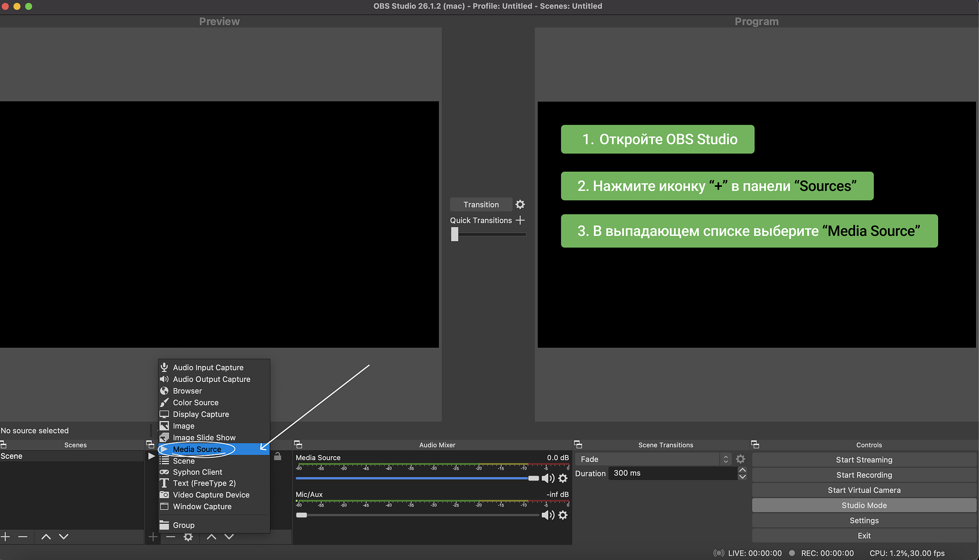Click the Transition settings gear icon
The width and height of the screenshot is (979, 560).
point(520,204)
